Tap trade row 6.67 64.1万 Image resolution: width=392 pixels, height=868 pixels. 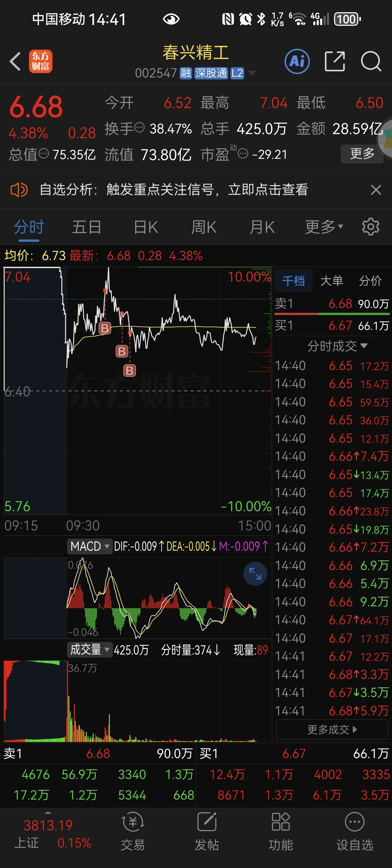[332, 620]
